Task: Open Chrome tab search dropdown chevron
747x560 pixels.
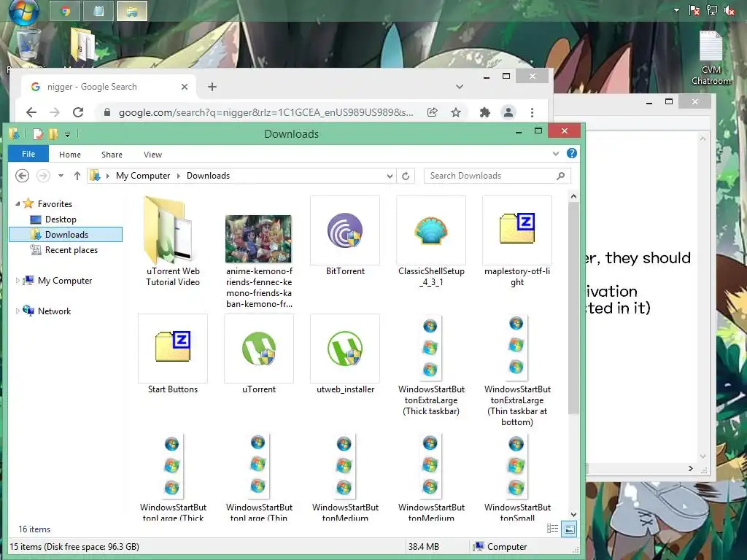Action: coord(460,87)
